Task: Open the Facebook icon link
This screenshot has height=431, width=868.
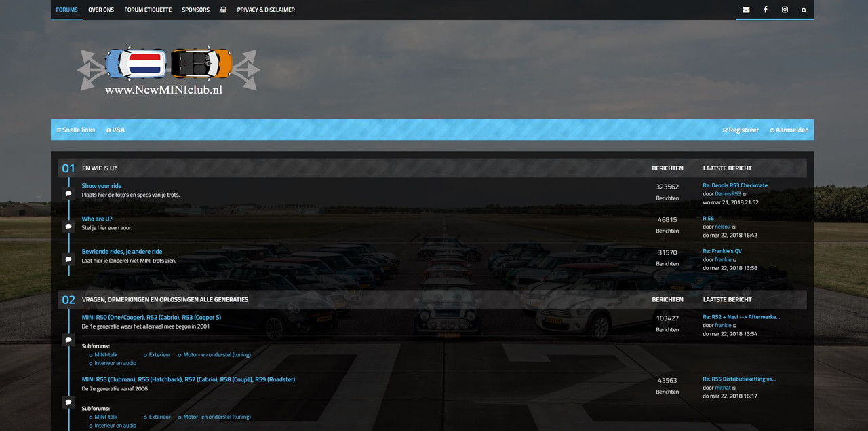Action: click(x=766, y=10)
